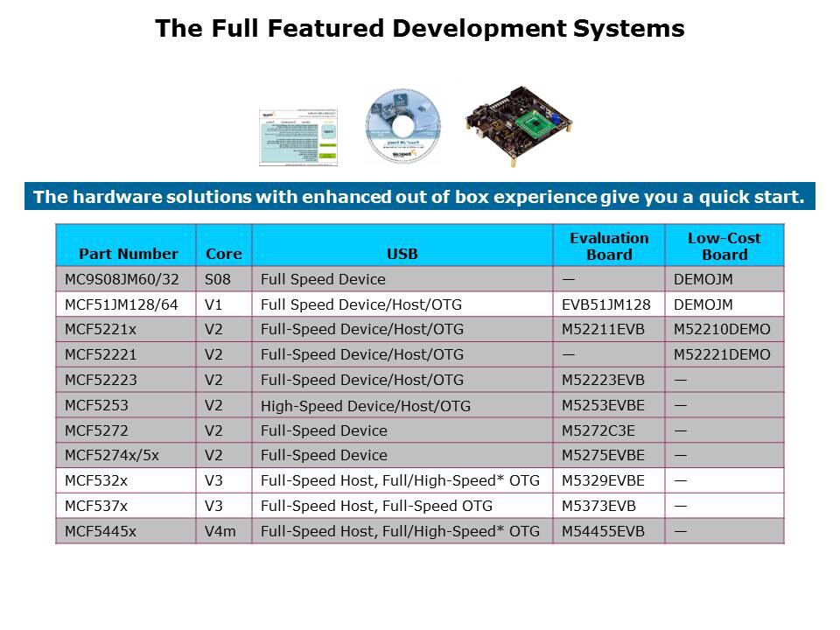840x630 pixels.
Task: Click the 'USB' column header
Action: pos(402,254)
